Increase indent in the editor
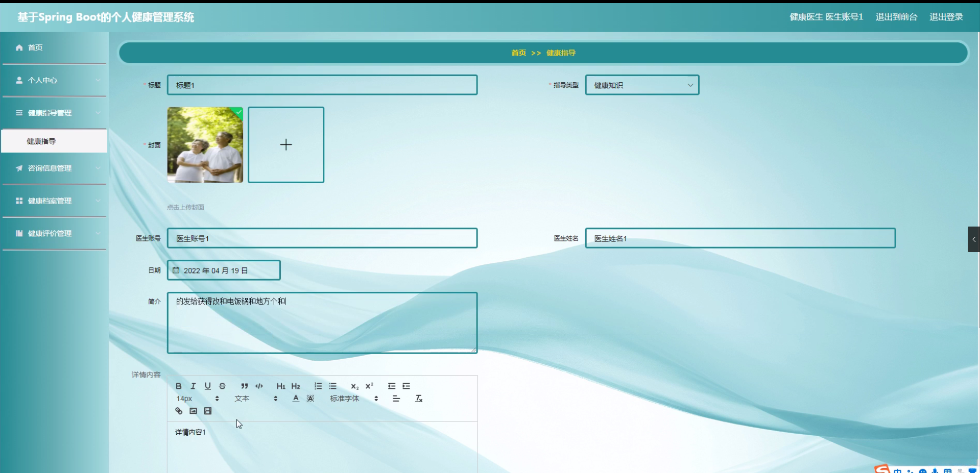 pos(407,386)
